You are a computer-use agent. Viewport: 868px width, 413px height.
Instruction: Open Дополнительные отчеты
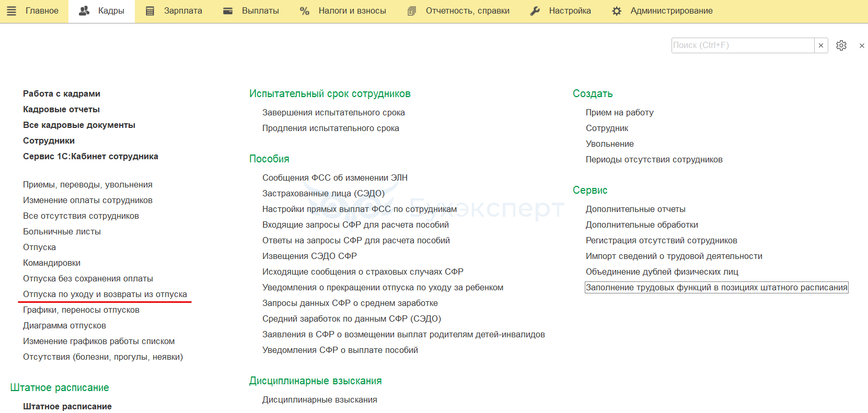[x=635, y=209]
